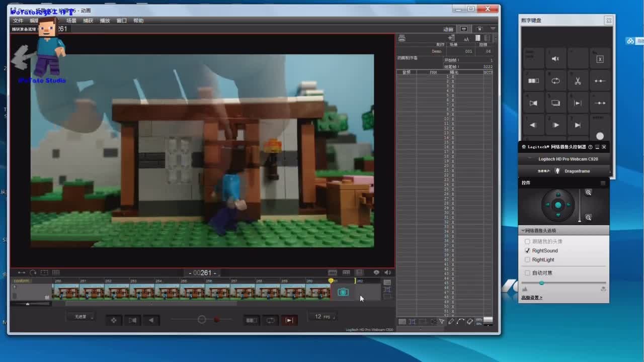Click the live view toggle key on keypad
The width and height of the screenshot is (644, 362).
click(533, 103)
